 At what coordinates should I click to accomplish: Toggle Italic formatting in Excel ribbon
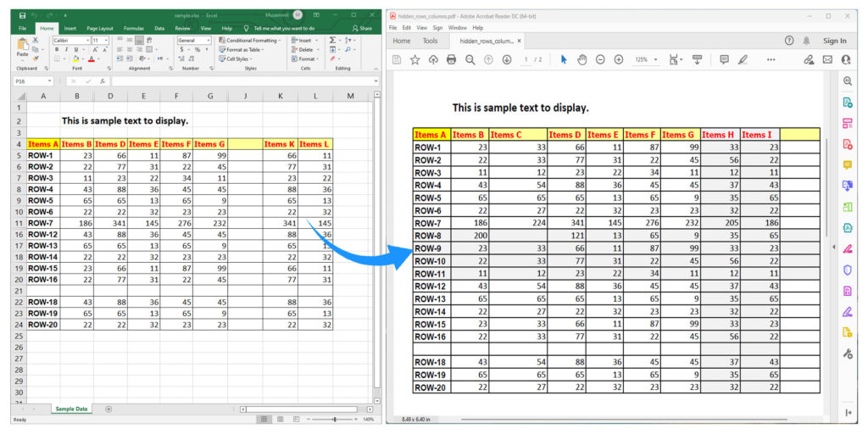(65, 50)
